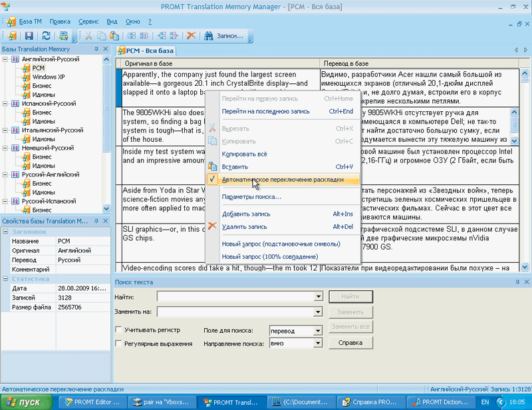Choose Параметры поиска in context menu
Viewport: 532px width, 410px height.
(x=251, y=197)
